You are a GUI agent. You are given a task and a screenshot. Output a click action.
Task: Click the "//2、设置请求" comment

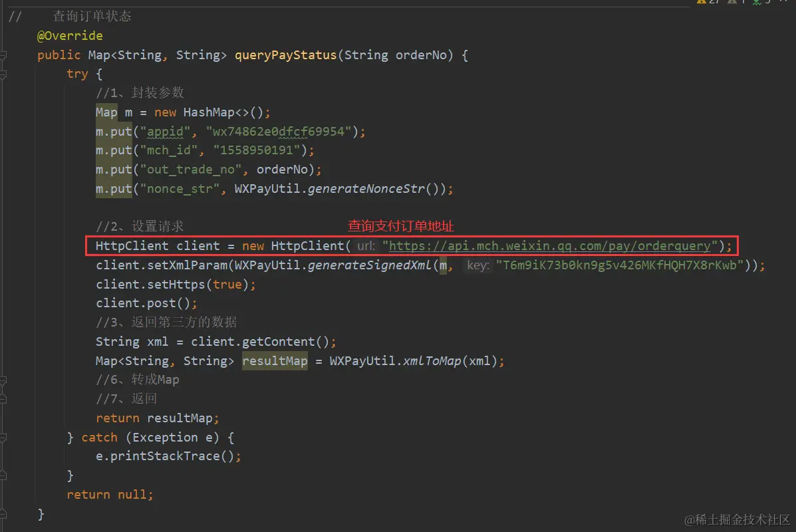[x=140, y=226]
